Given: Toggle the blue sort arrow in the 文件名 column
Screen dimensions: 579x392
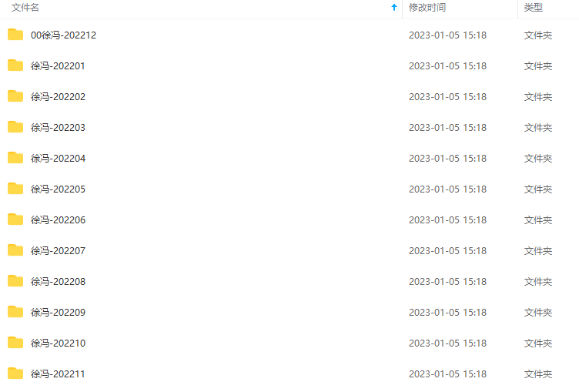Looking at the screenshot, I should pos(394,8).
